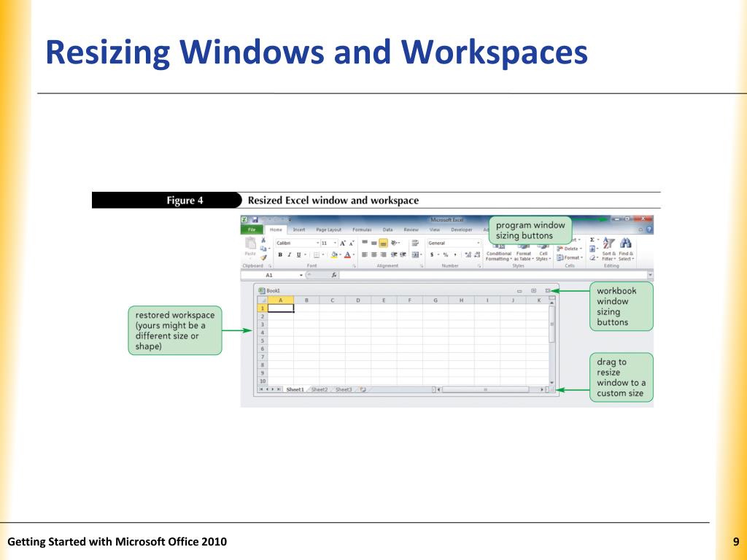The height and width of the screenshot is (560, 747).
Task: Click the Accounting dollar sign format
Action: click(432, 254)
